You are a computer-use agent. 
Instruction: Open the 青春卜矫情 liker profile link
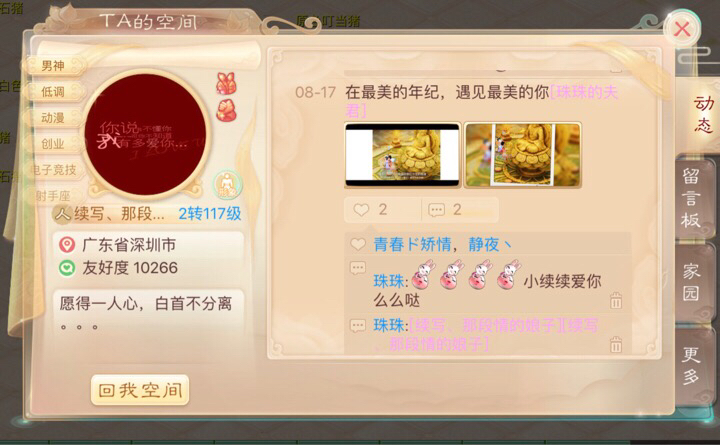coord(412,244)
